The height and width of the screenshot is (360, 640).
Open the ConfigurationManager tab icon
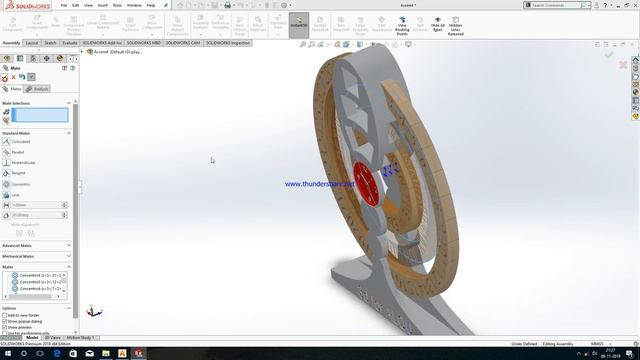pyautogui.click(x=33, y=58)
